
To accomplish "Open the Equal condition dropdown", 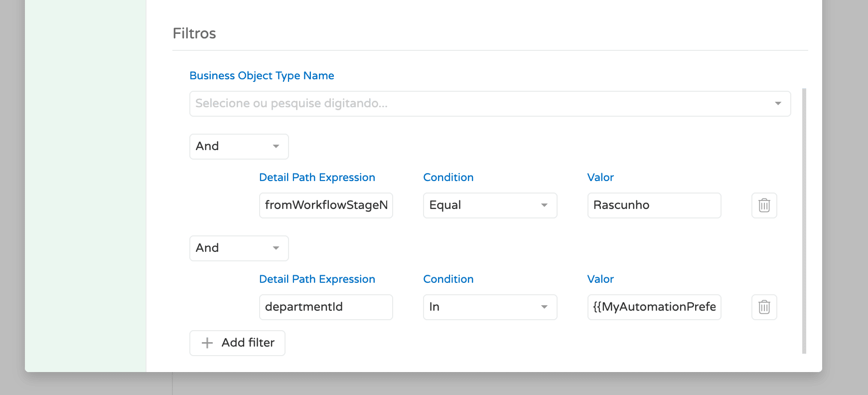I will coord(489,205).
